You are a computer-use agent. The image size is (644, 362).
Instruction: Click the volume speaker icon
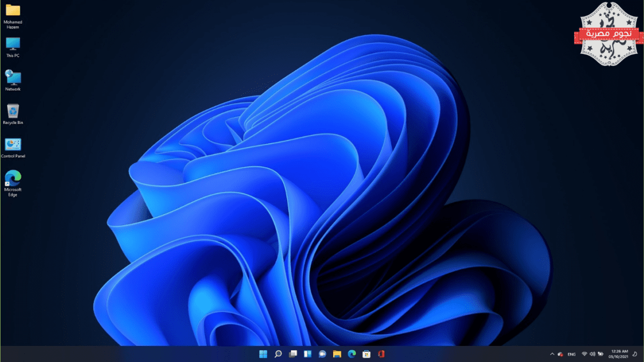(592, 354)
